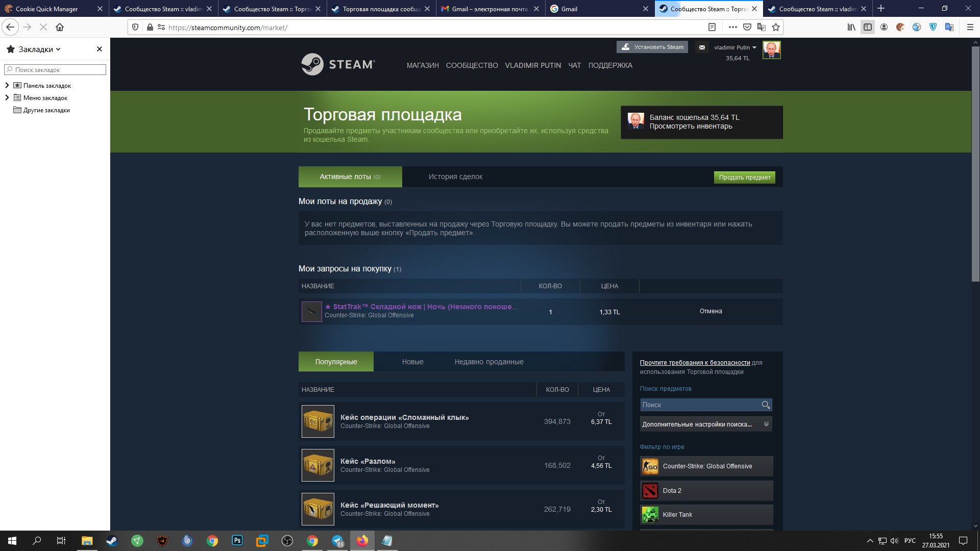Click the Steam logo in header
This screenshot has height=551, width=980.
(x=338, y=65)
